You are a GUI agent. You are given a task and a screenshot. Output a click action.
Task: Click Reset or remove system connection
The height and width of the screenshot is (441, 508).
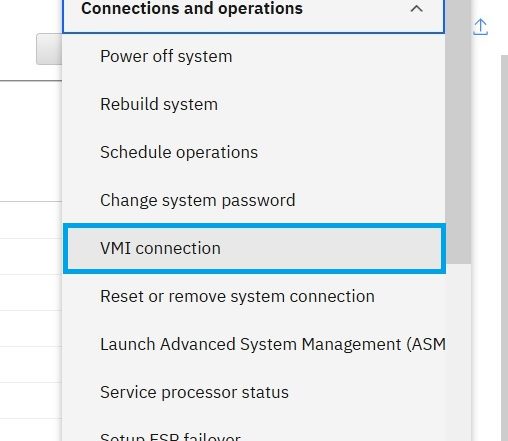(x=253, y=296)
